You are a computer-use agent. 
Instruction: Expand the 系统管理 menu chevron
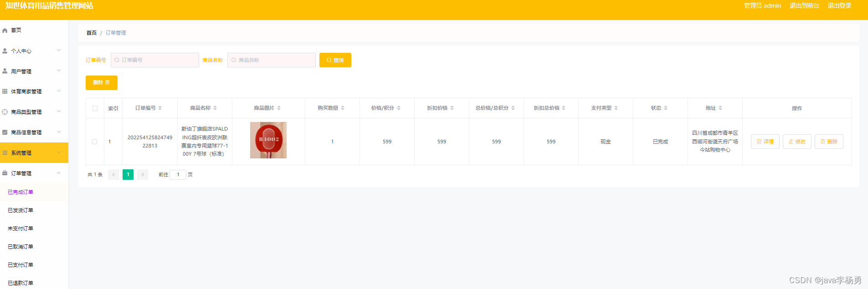[59, 152]
